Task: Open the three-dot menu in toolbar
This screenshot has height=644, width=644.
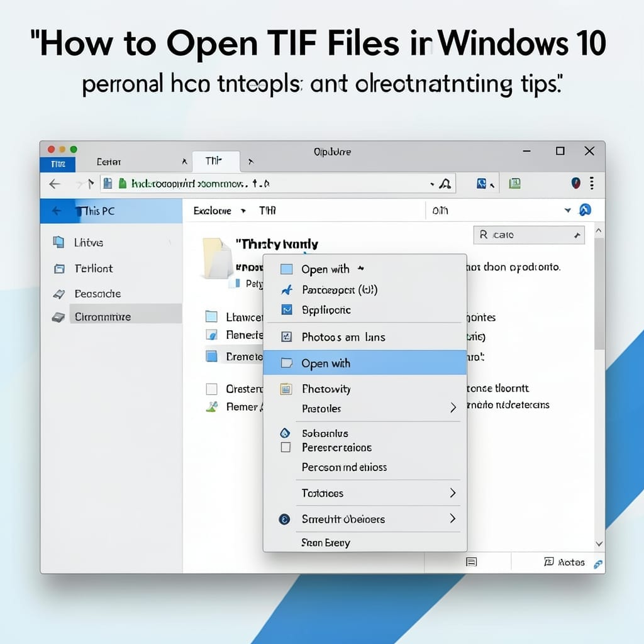Action: tap(592, 183)
